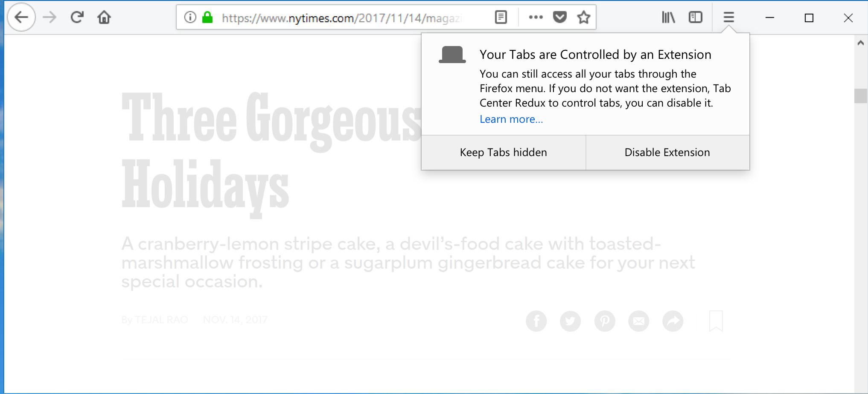Viewport: 868px width, 394px height.
Task: Open the Library menu
Action: click(x=668, y=17)
